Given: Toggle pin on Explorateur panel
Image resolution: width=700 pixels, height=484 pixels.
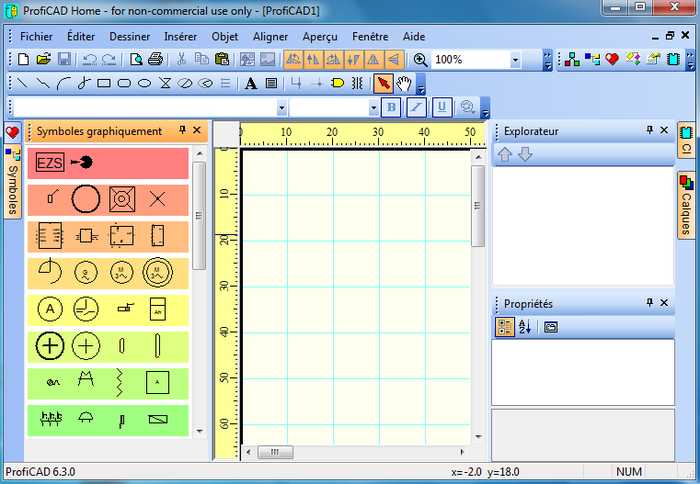Looking at the screenshot, I should click(650, 130).
